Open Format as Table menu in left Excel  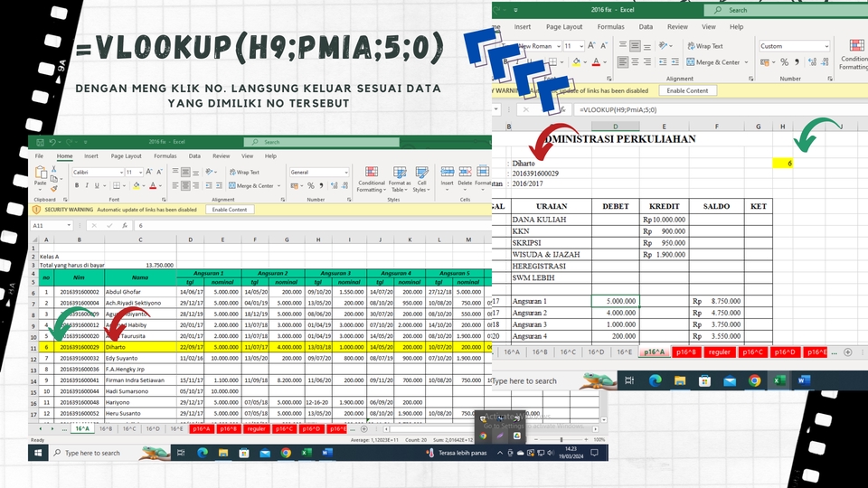point(399,179)
